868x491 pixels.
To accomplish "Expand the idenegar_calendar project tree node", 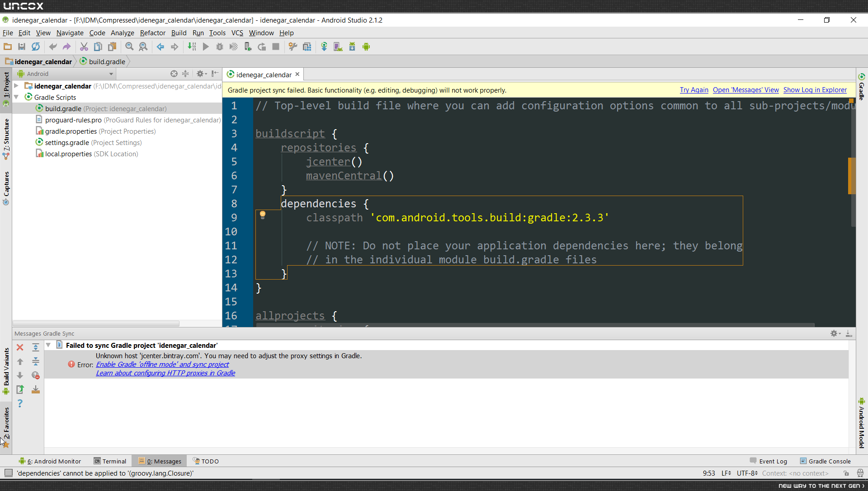I will click(16, 86).
